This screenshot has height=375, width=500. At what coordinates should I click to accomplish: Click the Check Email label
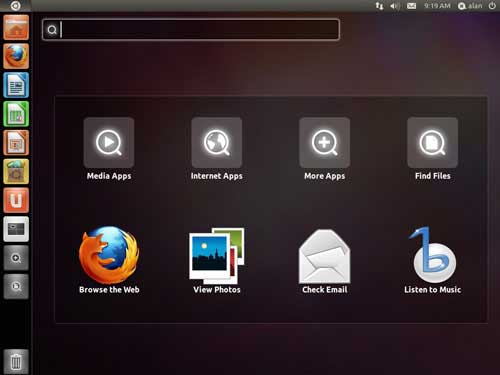tap(325, 290)
